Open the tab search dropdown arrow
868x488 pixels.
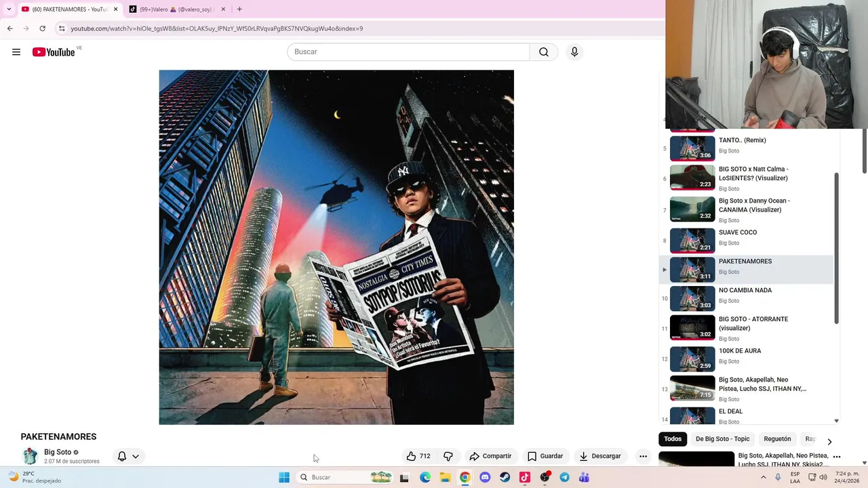[8, 9]
